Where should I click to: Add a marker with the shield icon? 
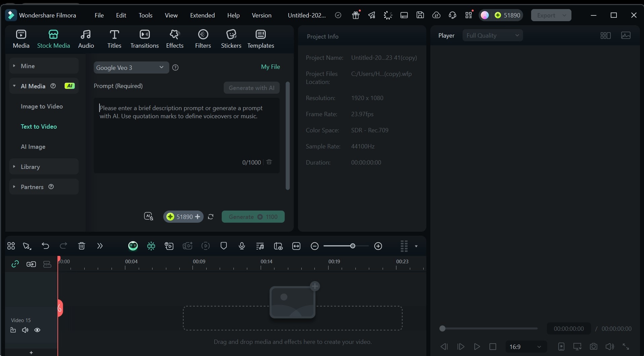pos(224,246)
